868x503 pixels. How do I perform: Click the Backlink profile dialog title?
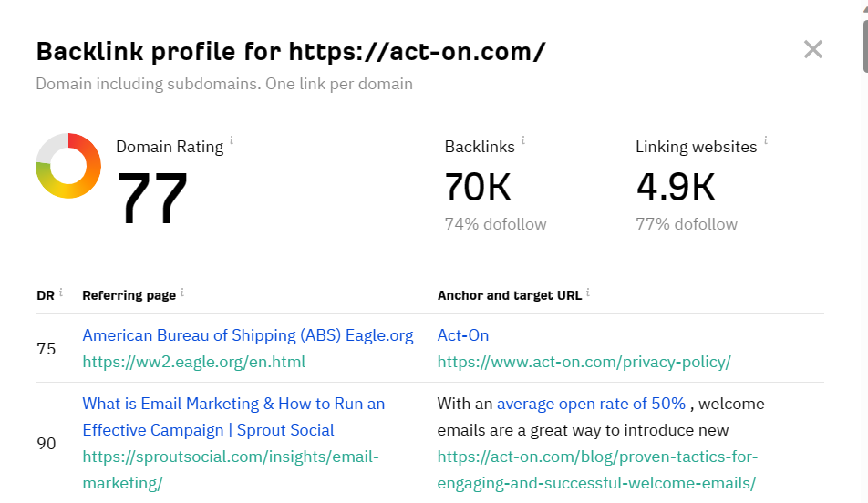pyautogui.click(x=291, y=51)
